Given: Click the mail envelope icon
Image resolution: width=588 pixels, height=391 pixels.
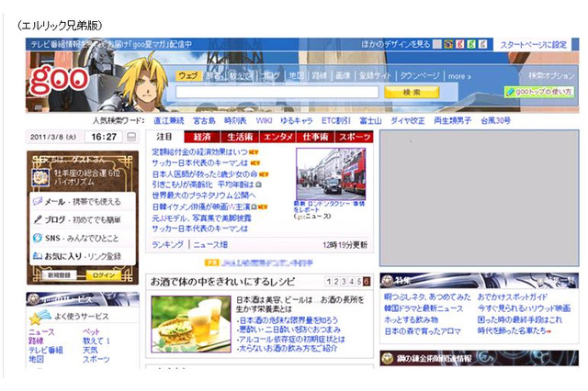Looking at the screenshot, I should [38, 202].
